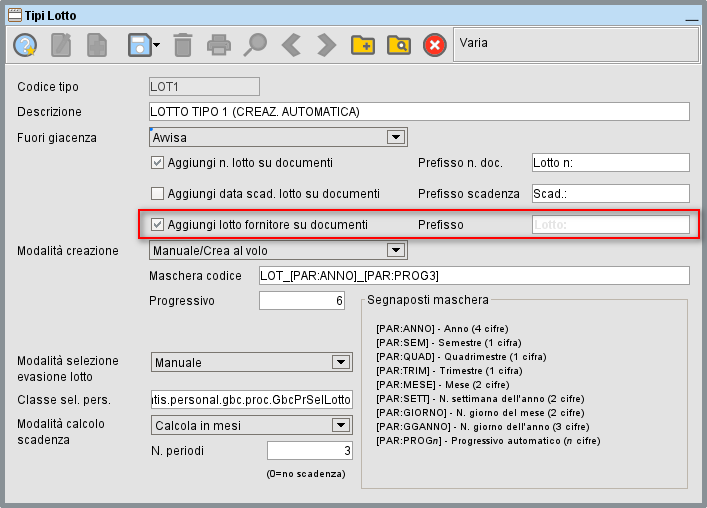Click the [PAR:QUAD] Quadrimestre placeholder text
Viewport: 707px width, 508px height.
click(x=461, y=357)
